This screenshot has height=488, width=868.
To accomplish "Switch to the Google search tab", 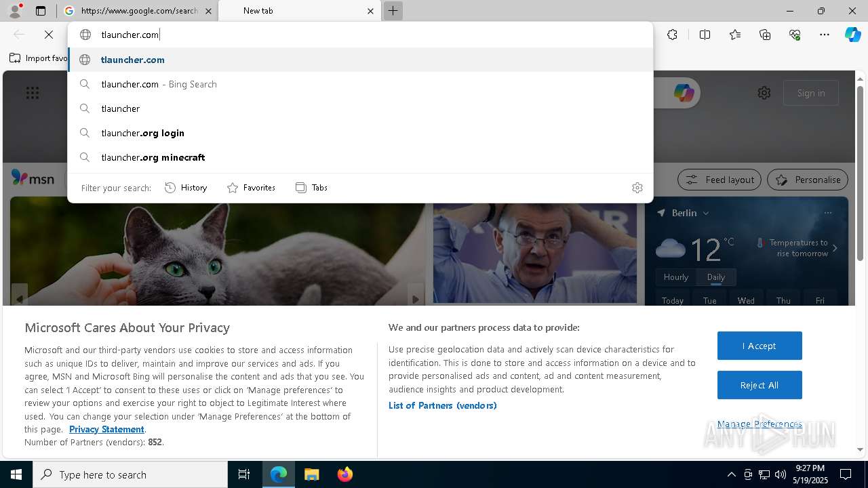I will (138, 11).
